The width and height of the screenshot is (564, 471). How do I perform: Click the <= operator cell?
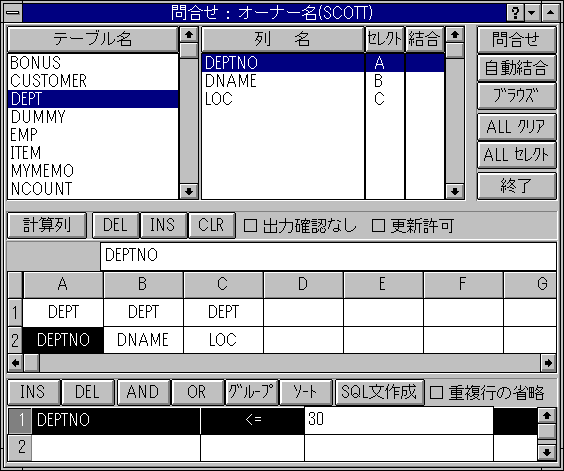pyautogui.click(x=253, y=420)
